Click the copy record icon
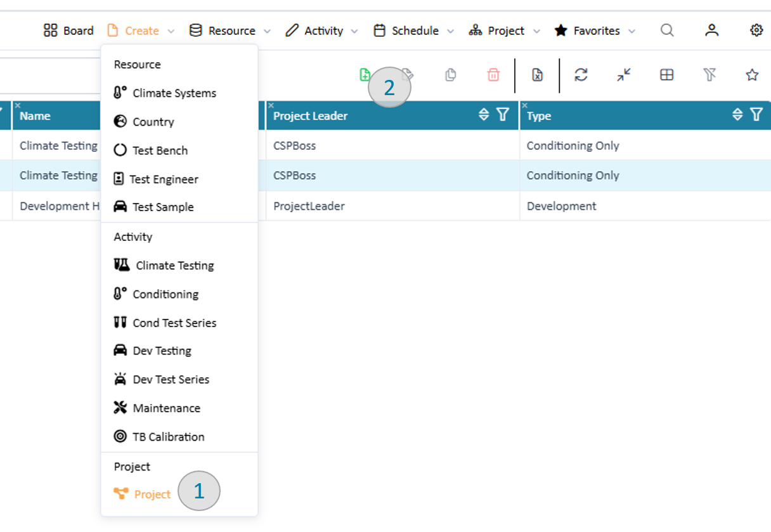Screen dimensions: 771x532 (451, 75)
